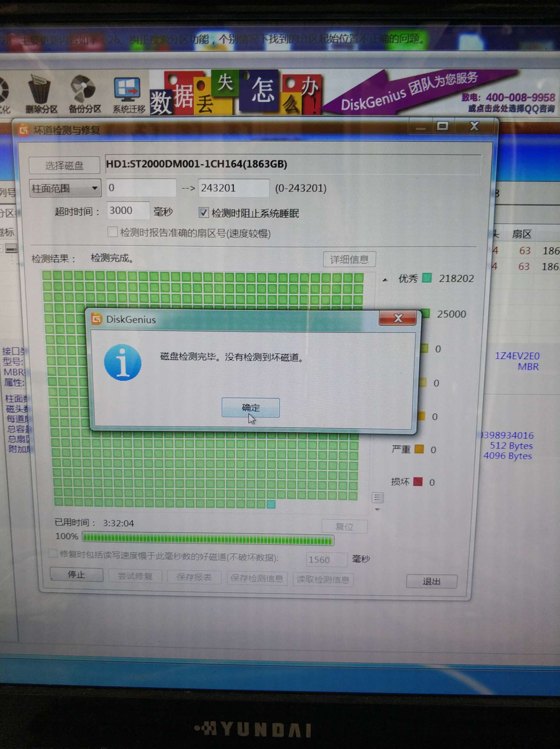This screenshot has height=749, width=560.
Task: Open the 柱面范围 range dropdown
Action: [65, 188]
